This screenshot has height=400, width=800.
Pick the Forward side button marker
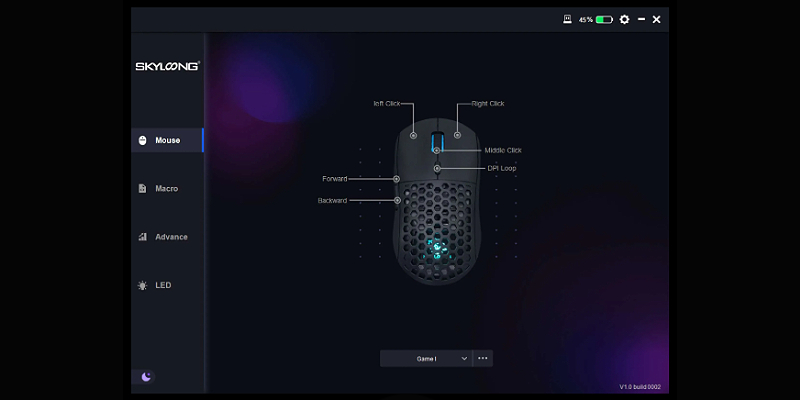coord(396,179)
